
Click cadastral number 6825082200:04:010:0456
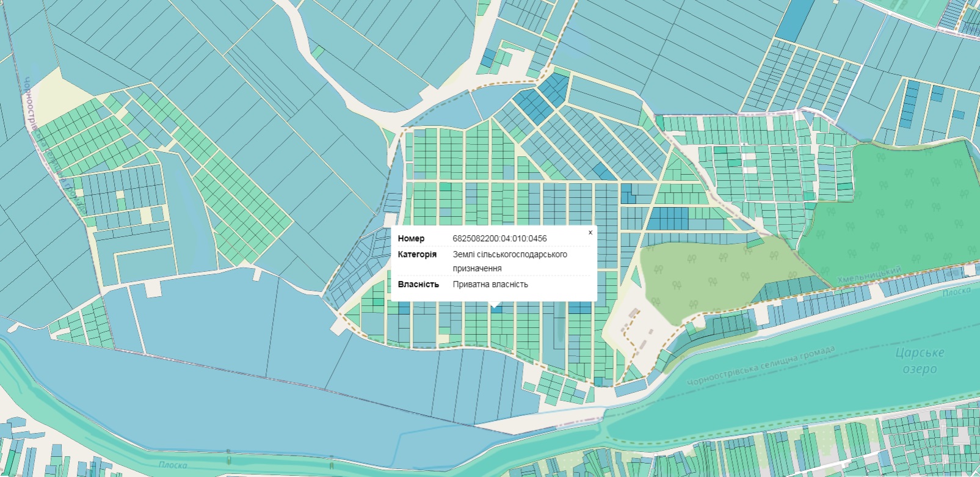click(499, 239)
